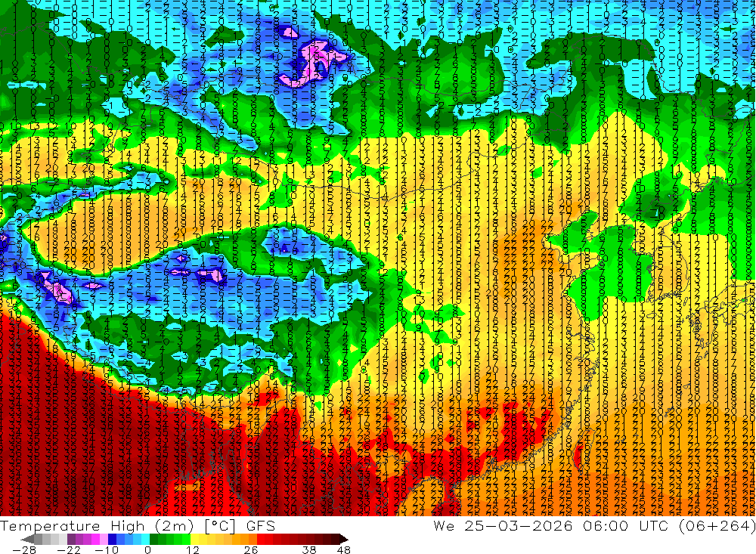The image size is (756, 554).
Task: Click the '12' legend value
Action: 192,549
